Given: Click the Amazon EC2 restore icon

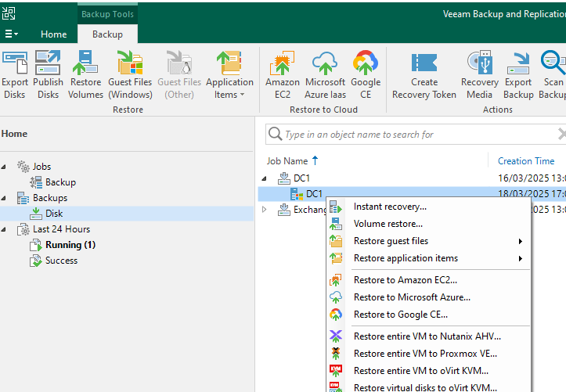Looking at the screenshot, I should coord(282,75).
